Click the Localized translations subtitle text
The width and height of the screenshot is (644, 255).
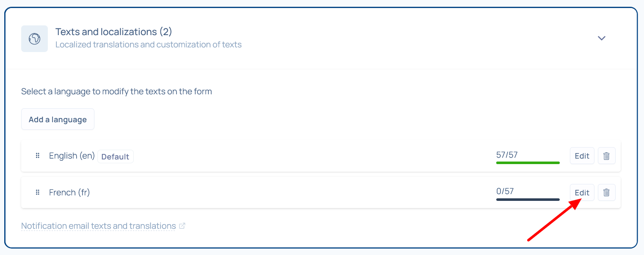click(148, 44)
